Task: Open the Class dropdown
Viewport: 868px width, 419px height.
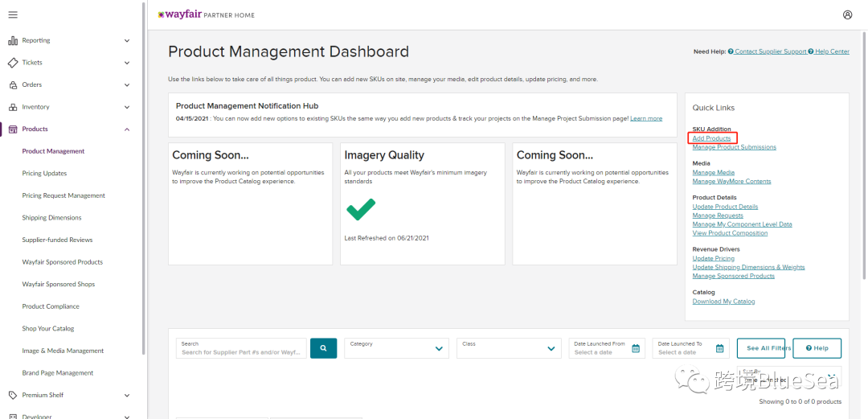Action: pyautogui.click(x=509, y=348)
